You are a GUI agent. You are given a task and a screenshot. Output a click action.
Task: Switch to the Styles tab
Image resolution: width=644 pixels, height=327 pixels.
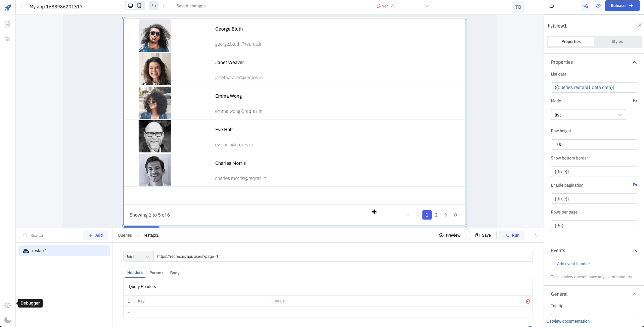pyautogui.click(x=617, y=42)
